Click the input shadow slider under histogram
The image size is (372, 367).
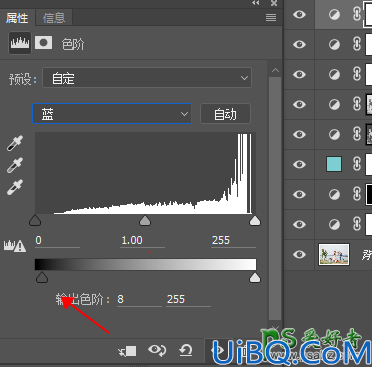pyautogui.click(x=35, y=221)
